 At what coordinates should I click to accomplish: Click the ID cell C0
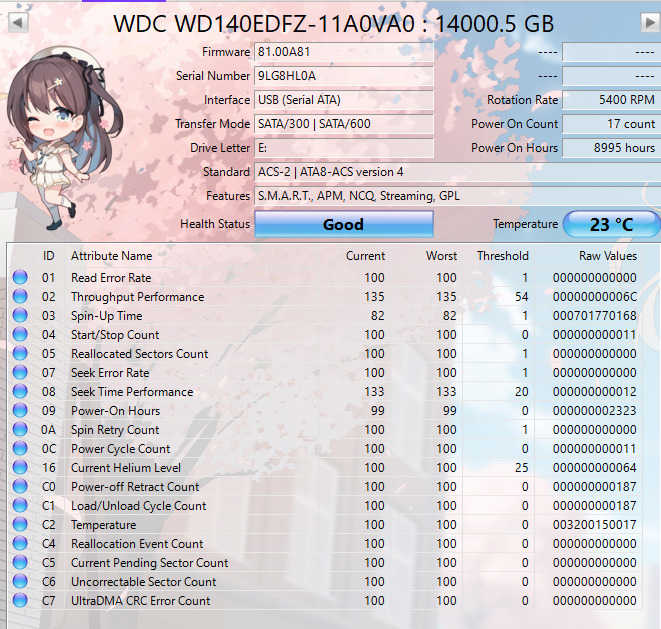pos(48,487)
